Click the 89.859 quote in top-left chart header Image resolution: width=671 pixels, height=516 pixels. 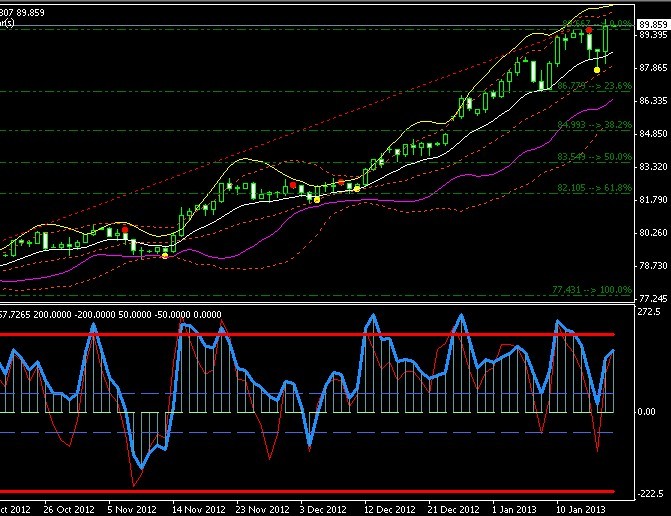click(x=31, y=13)
